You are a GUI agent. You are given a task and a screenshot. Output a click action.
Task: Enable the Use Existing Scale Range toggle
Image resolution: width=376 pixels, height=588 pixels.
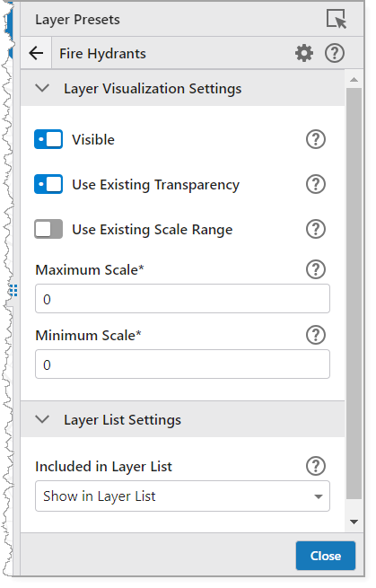pyautogui.click(x=48, y=229)
